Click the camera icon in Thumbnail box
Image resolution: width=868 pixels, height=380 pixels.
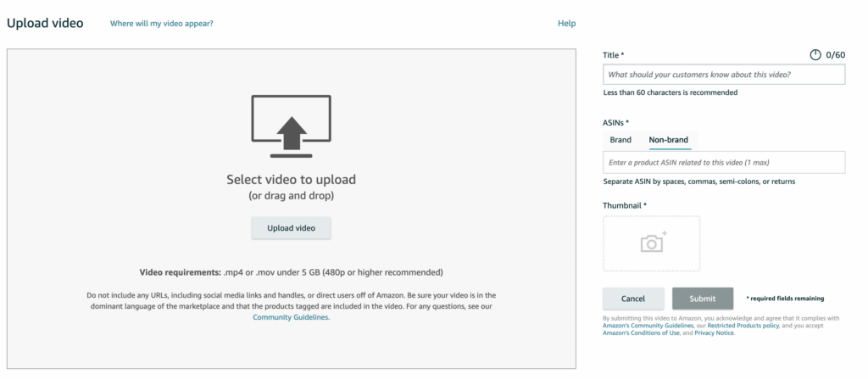[654, 242]
